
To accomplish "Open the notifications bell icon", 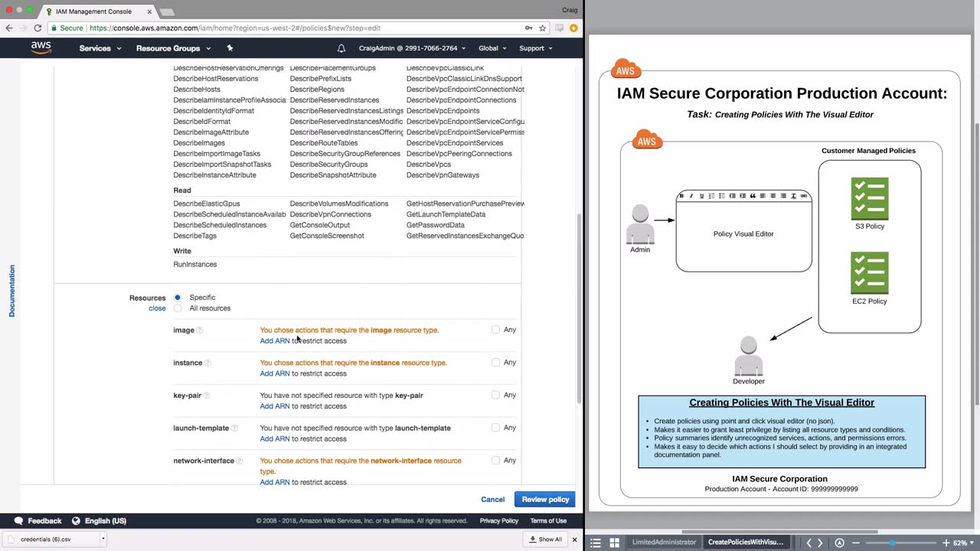I will click(341, 48).
